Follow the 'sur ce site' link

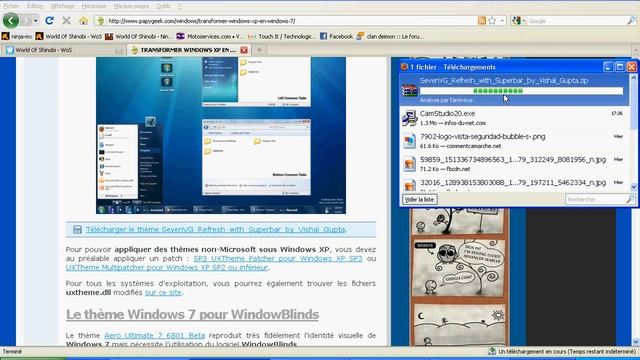(163, 293)
